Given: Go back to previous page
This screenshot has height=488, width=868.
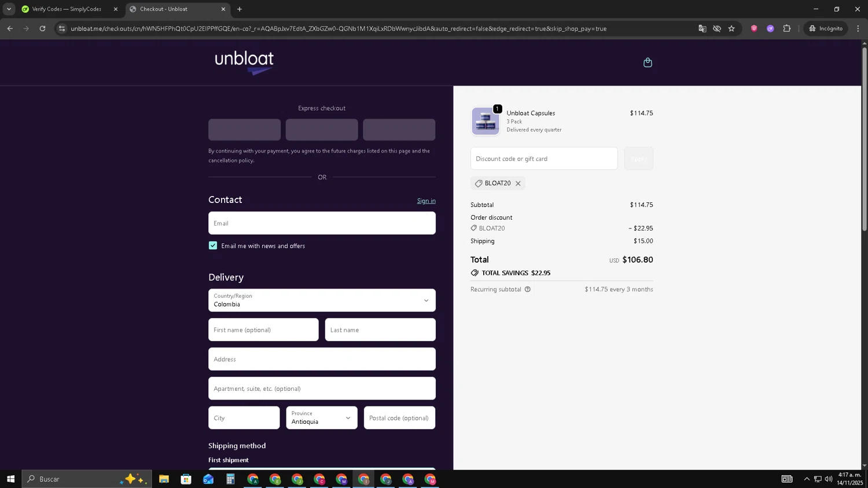Looking at the screenshot, I should [x=10, y=28].
